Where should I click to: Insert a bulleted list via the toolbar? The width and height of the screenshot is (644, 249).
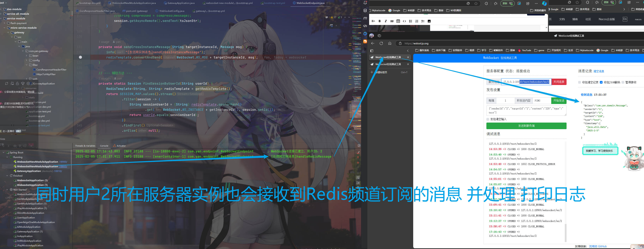point(410,21)
